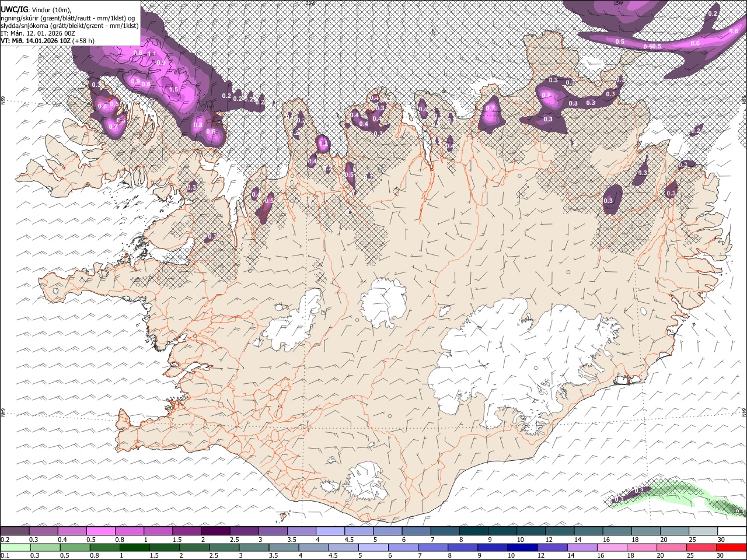This screenshot has height=560, width=747.
Task: Click the 'VT: Mið. 14.01.2026 10Z' valid time
Action: [x=36, y=41]
